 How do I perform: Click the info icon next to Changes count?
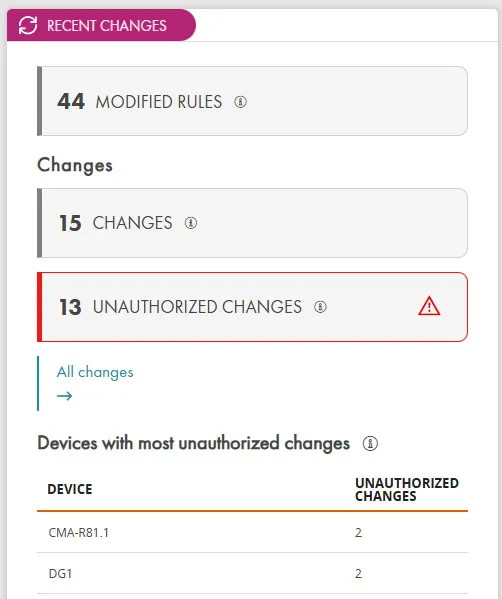pyautogui.click(x=191, y=223)
